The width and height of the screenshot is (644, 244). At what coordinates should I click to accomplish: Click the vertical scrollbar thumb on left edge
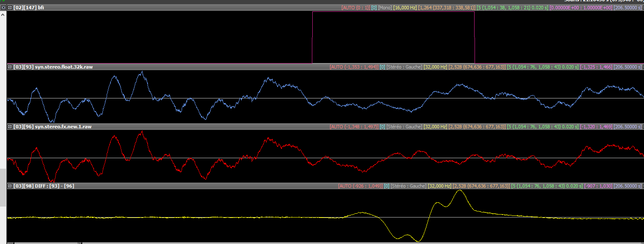[x=3, y=187]
